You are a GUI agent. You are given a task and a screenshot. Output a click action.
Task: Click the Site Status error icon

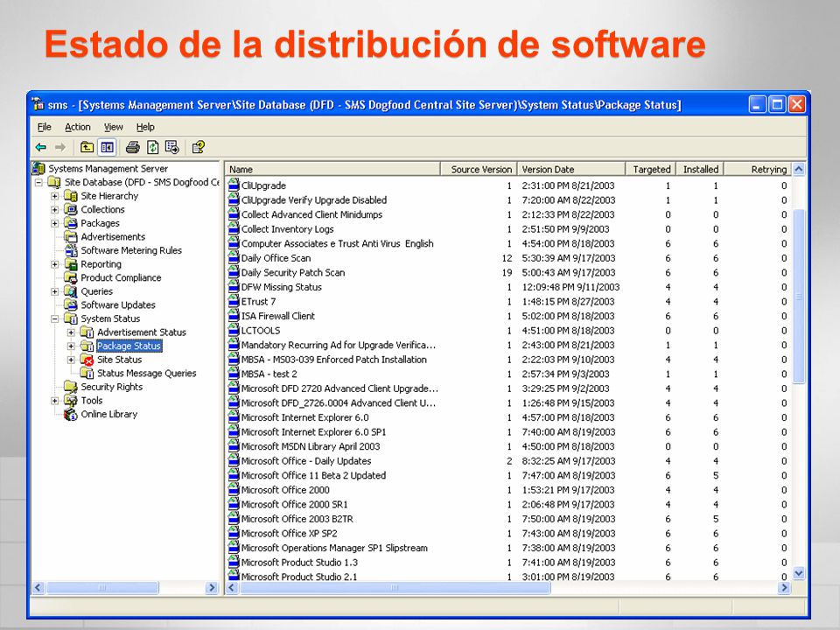(87, 360)
